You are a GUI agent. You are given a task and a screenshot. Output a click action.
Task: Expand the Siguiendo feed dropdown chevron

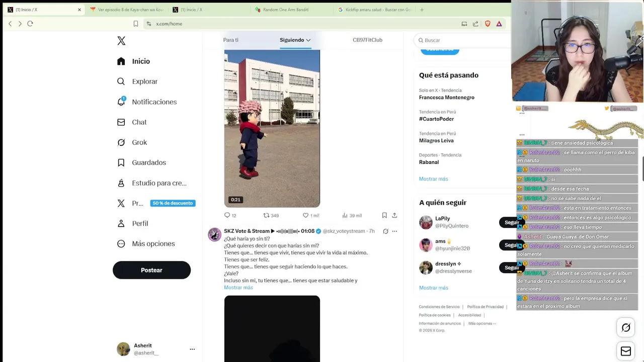308,40
